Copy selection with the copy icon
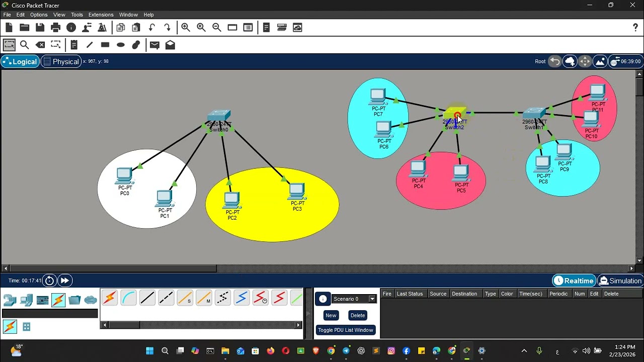The height and width of the screenshot is (362, 644). (x=121, y=28)
